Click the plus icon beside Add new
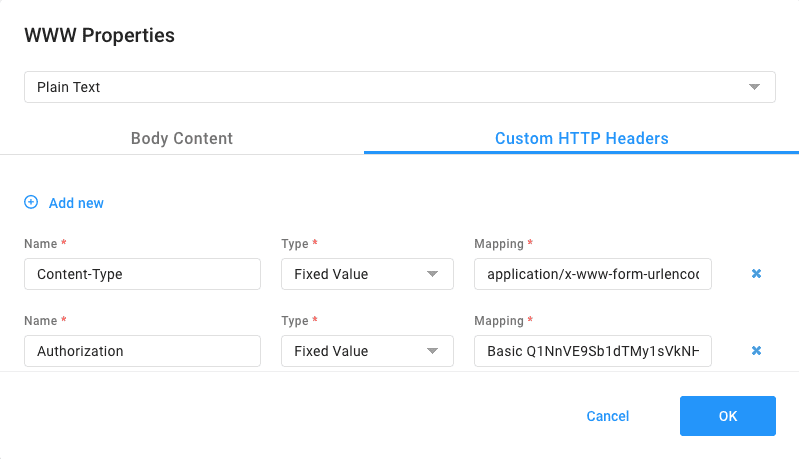Viewport: 799px width, 459px height. (31, 203)
